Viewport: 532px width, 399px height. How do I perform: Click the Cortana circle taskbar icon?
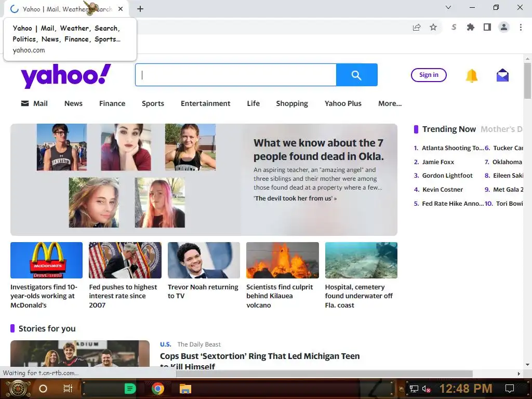coord(43,389)
